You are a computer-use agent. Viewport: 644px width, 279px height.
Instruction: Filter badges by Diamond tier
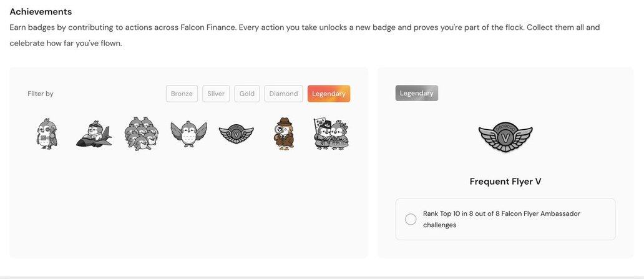tap(283, 94)
